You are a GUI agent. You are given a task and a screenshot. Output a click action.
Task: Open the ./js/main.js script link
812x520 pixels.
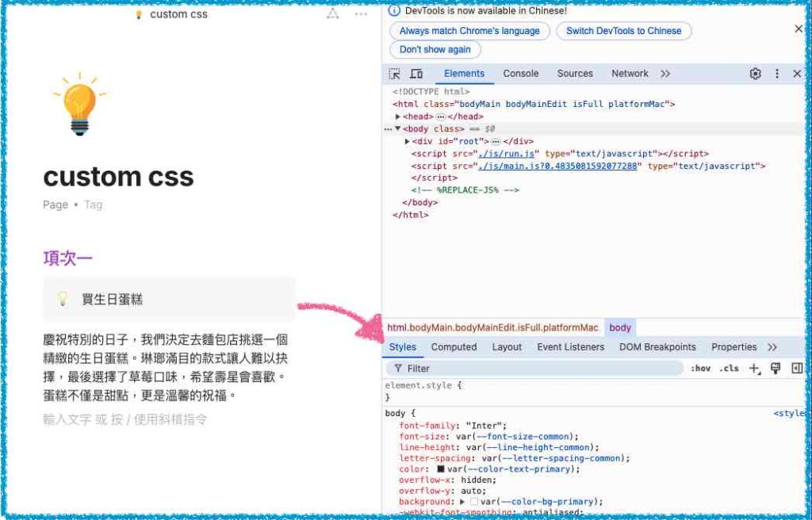557,166
